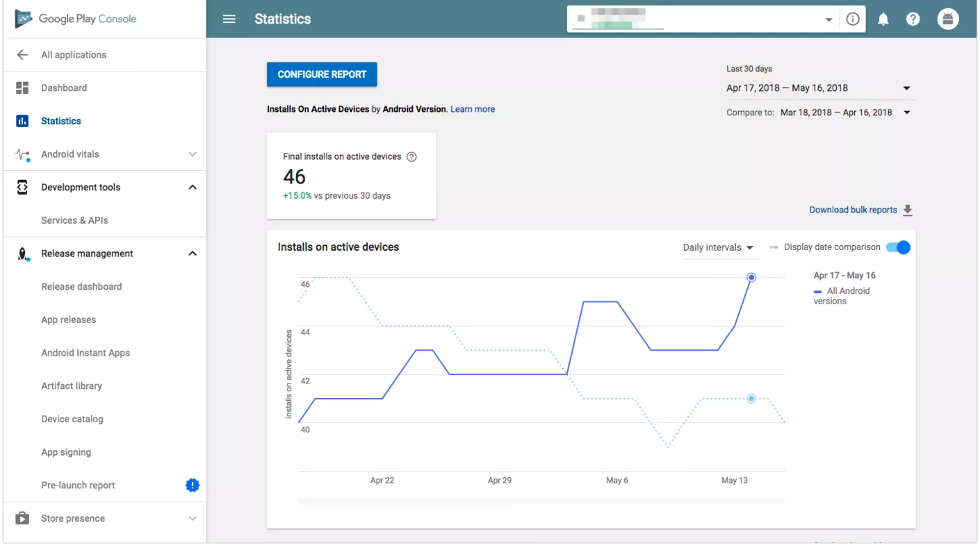Open the Learn more link
Image resolution: width=980 pixels, height=546 pixels.
pyautogui.click(x=473, y=109)
